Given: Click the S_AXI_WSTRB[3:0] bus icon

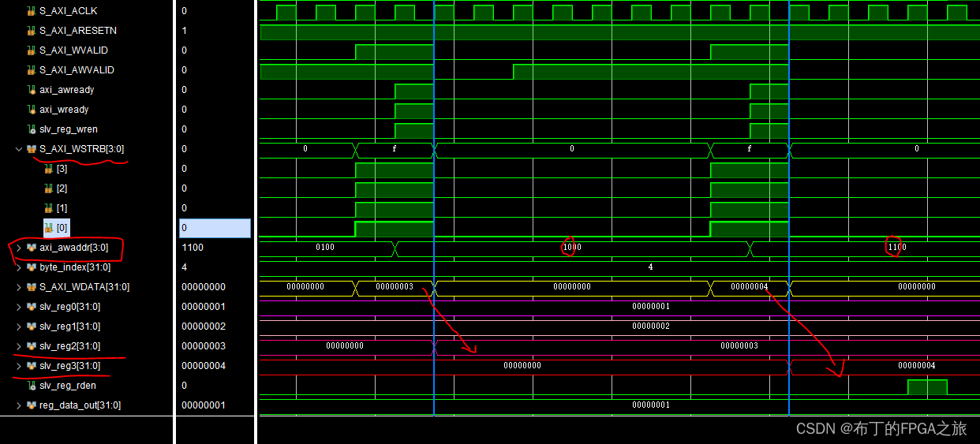Looking at the screenshot, I should (x=32, y=149).
